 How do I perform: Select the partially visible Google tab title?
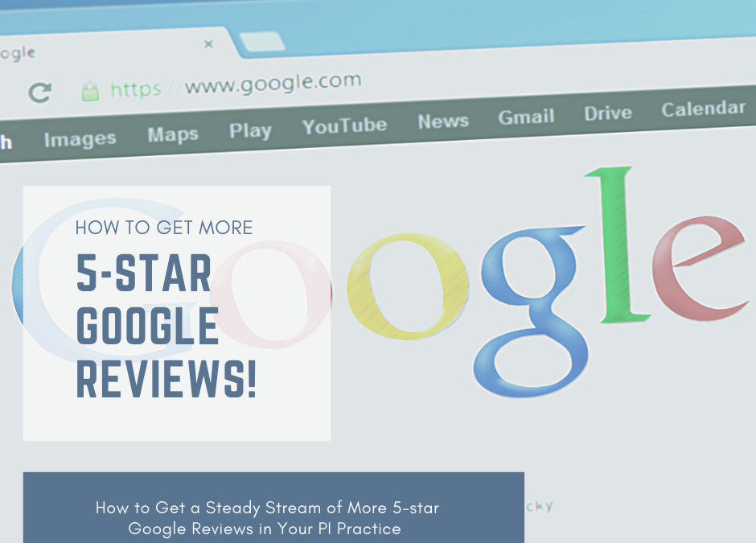(x=18, y=53)
